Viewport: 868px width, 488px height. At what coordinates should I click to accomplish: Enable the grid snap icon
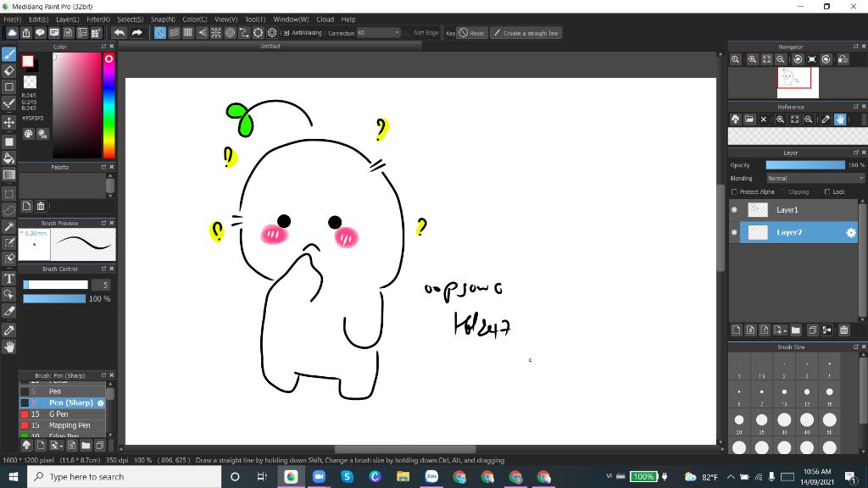click(187, 33)
